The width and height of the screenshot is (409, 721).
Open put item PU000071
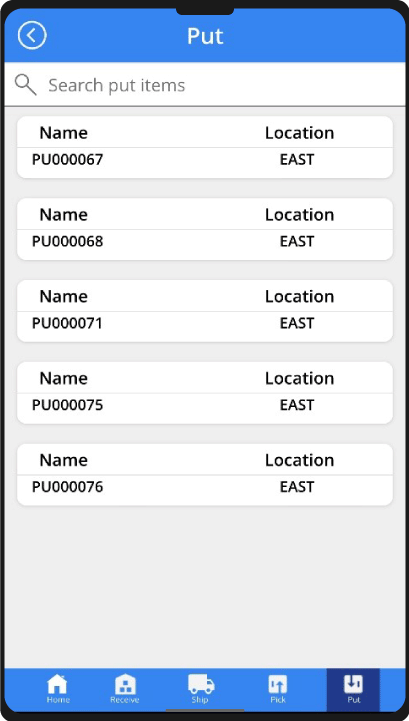(205, 311)
